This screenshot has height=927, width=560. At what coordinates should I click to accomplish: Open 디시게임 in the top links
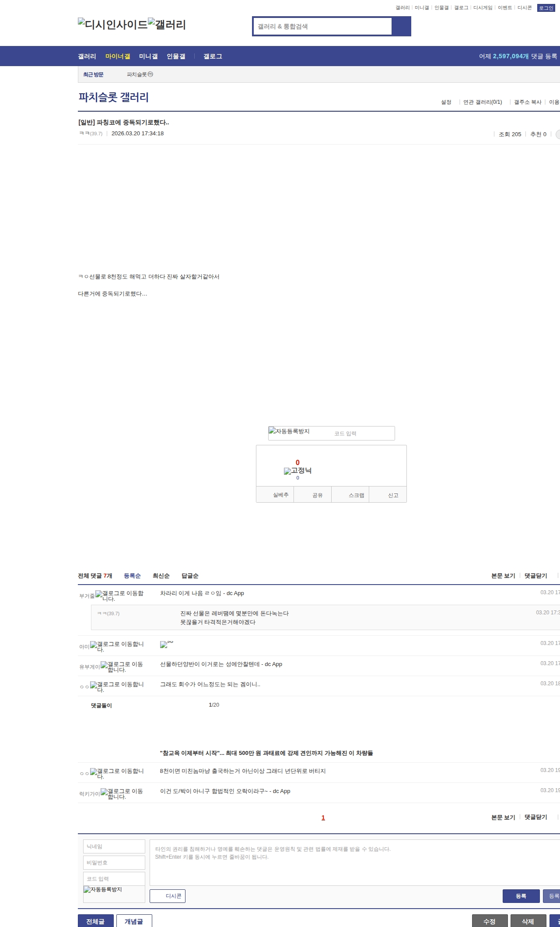483,8
